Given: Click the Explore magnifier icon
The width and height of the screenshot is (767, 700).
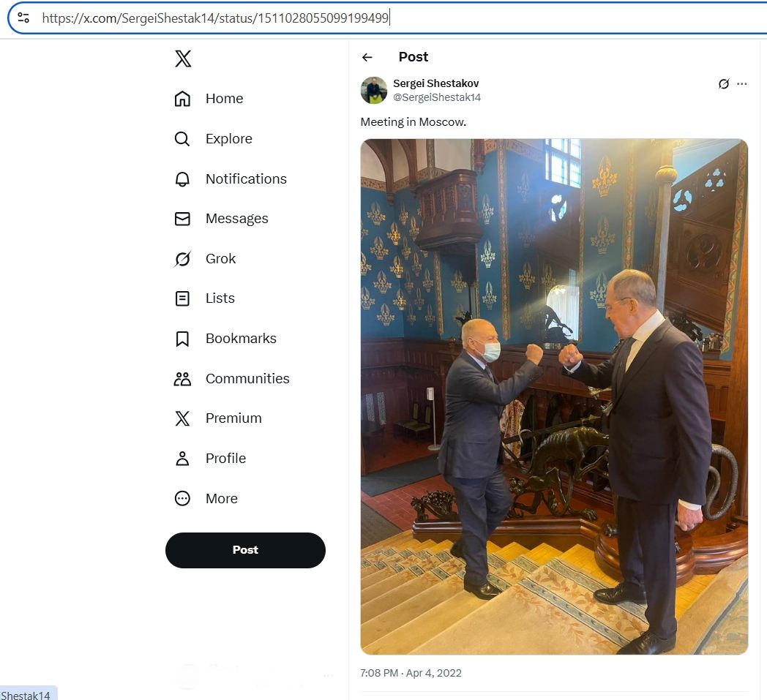Looking at the screenshot, I should point(182,139).
